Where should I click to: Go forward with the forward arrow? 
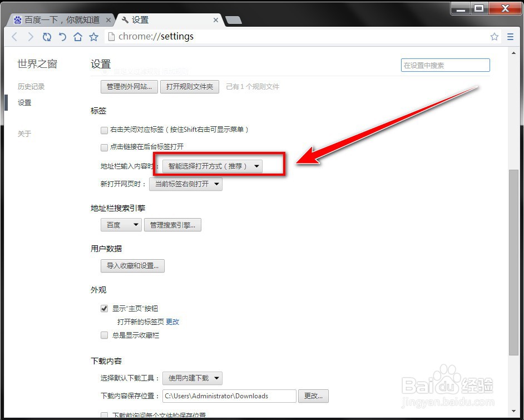[x=31, y=37]
